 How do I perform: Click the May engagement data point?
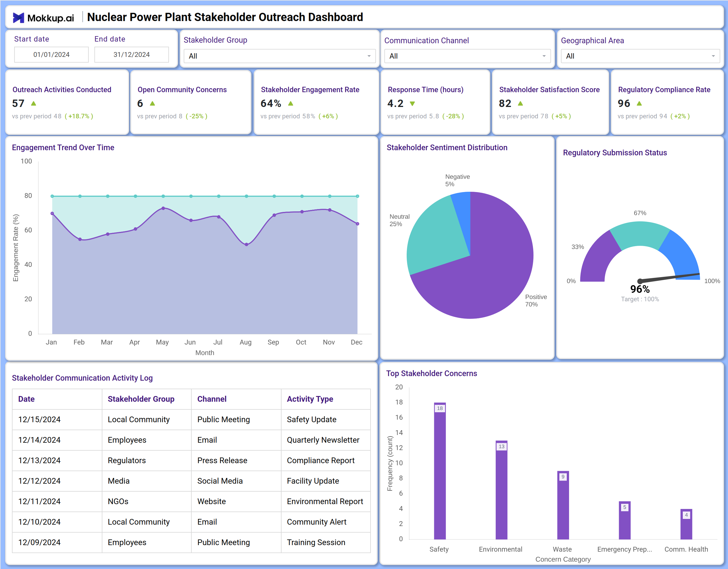pos(163,208)
